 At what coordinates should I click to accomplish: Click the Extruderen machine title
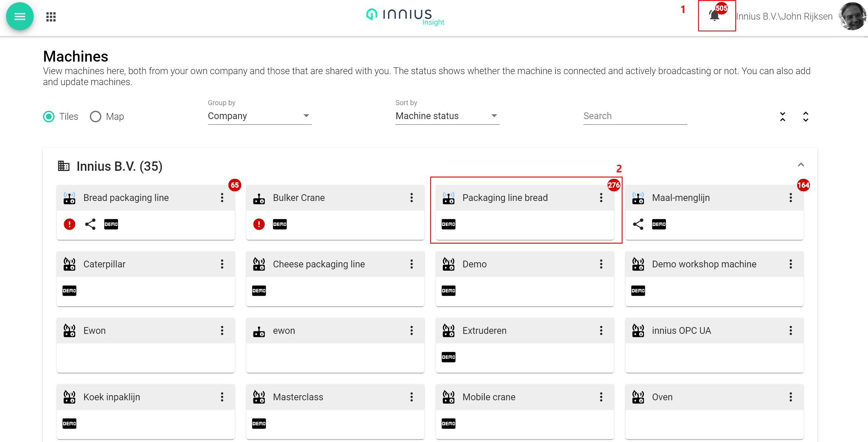485,330
